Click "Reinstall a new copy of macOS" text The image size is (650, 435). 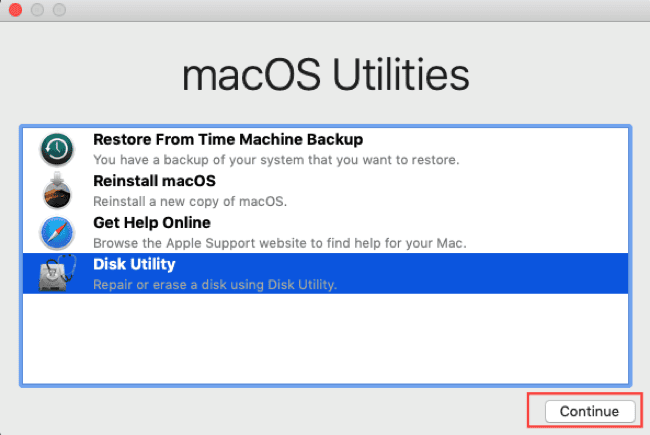point(190,202)
